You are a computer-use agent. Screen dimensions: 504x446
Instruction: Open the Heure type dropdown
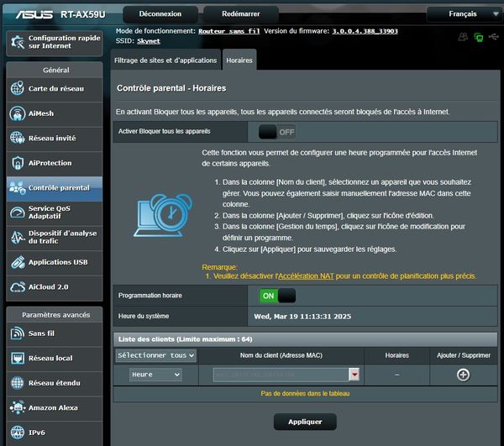coord(155,375)
